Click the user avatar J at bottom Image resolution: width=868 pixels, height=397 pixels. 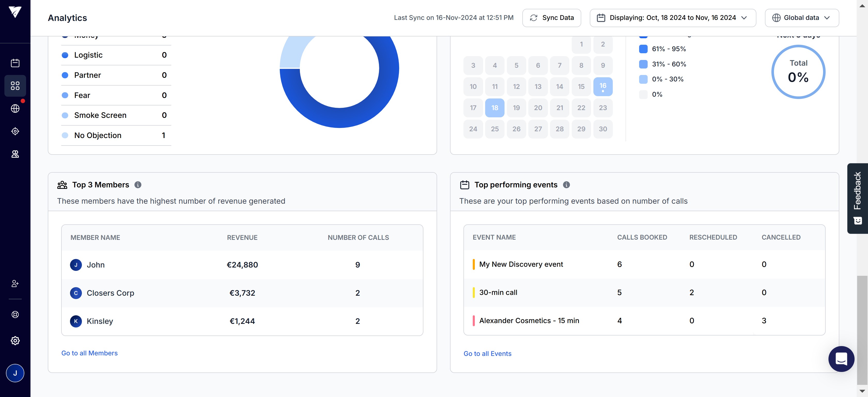pyautogui.click(x=15, y=373)
